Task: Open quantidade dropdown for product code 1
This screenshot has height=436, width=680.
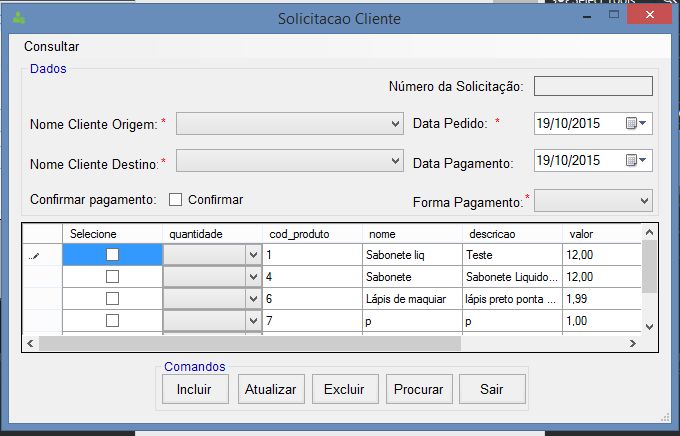Action: coord(253,255)
